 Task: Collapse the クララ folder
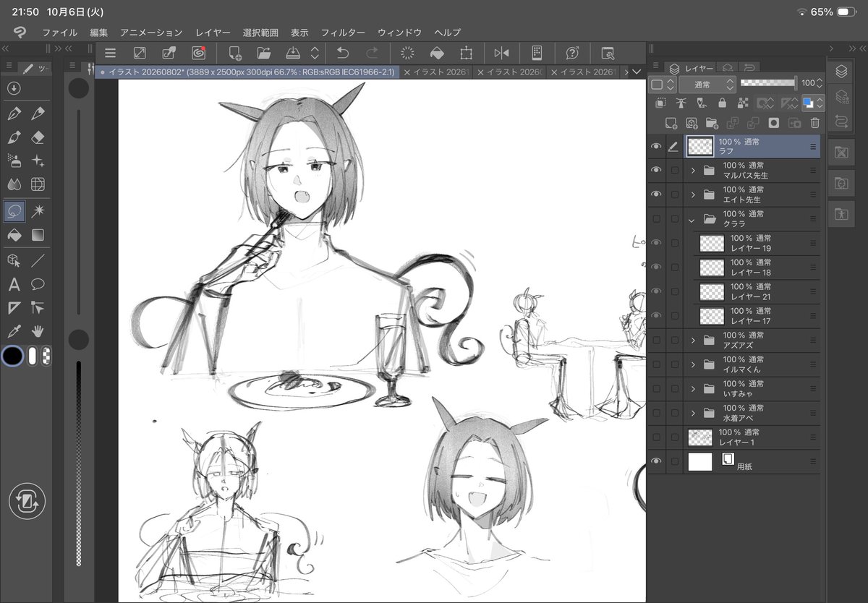pos(692,219)
